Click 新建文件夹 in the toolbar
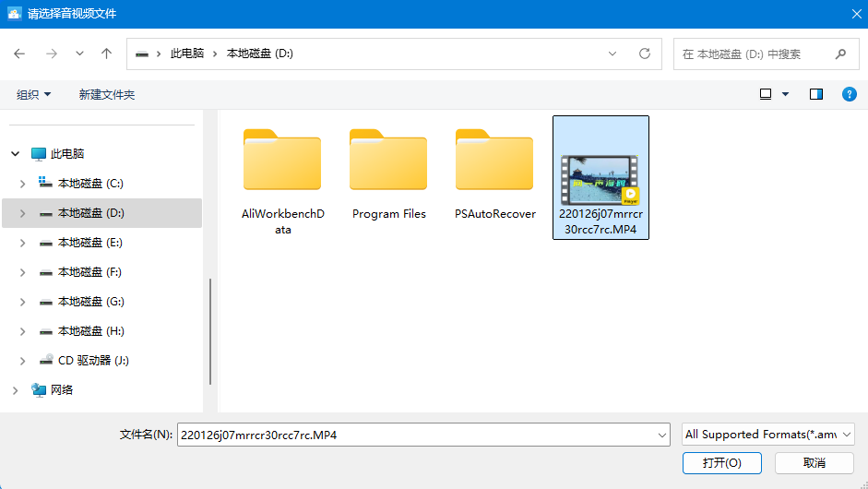 [x=107, y=95]
